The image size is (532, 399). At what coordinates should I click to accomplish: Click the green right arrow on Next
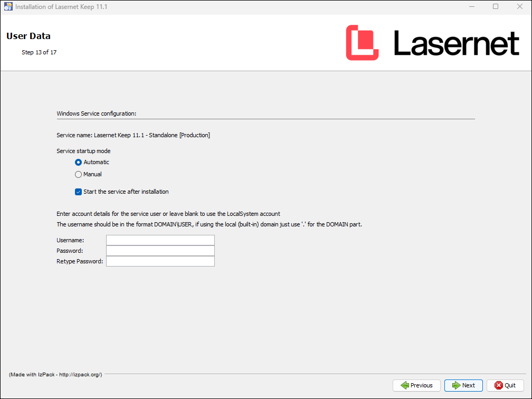(x=455, y=385)
